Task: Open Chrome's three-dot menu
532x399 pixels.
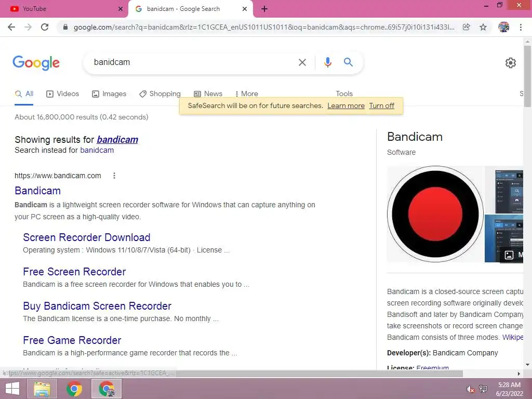Action: 521,27
